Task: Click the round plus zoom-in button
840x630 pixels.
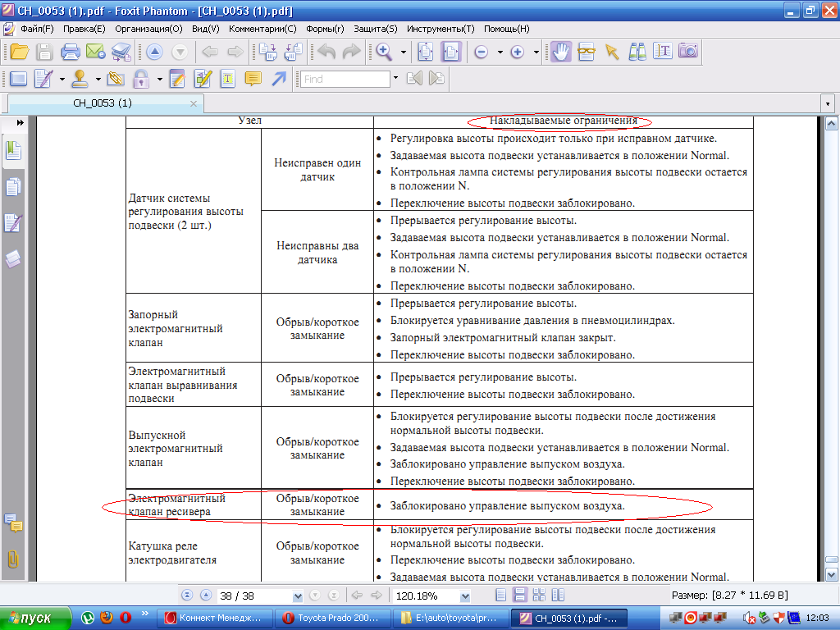Action: pos(517,52)
